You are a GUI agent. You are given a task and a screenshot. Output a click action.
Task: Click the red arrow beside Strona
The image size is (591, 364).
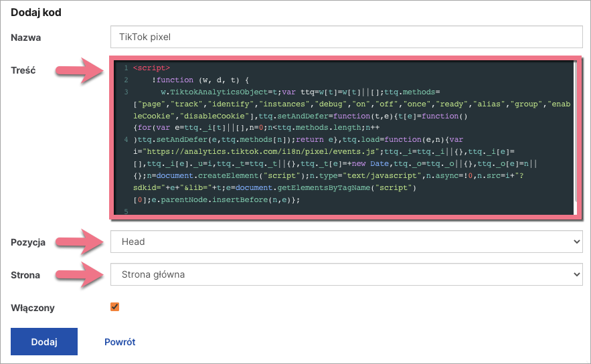pos(79,274)
